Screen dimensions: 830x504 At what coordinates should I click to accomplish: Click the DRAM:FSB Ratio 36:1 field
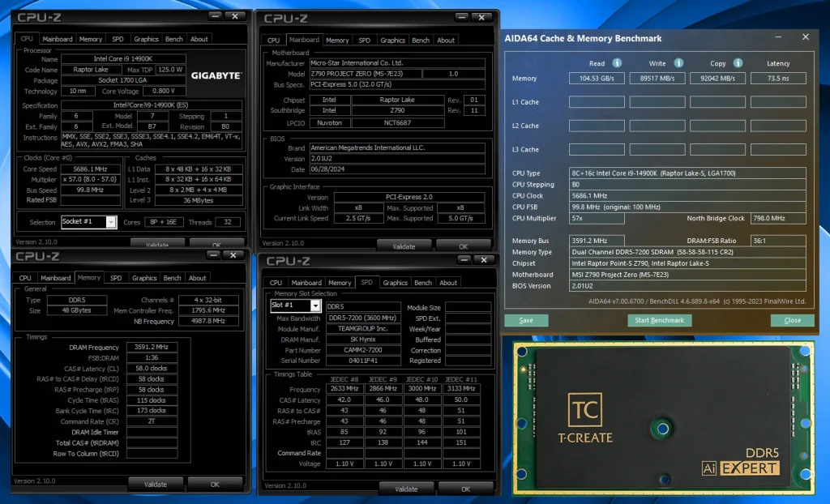click(x=778, y=241)
